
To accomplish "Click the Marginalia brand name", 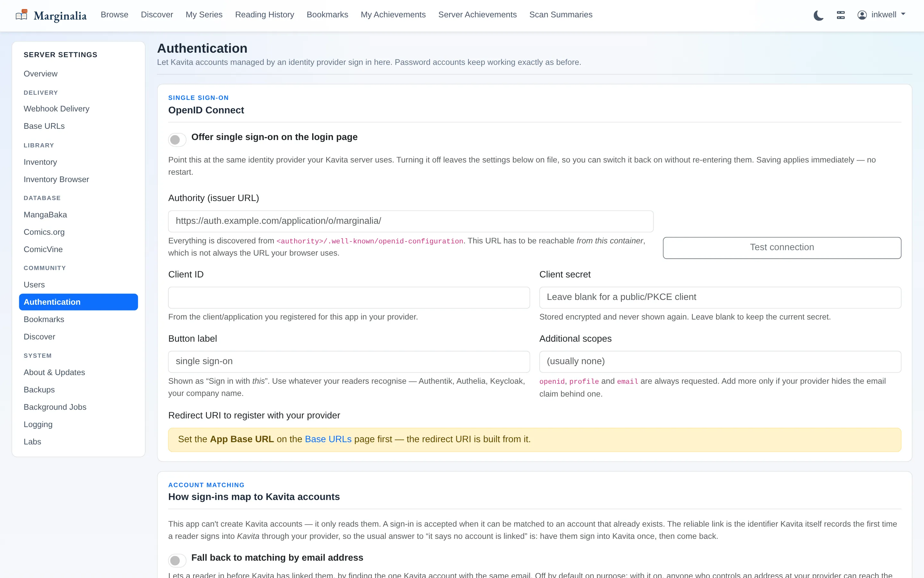I will click(60, 16).
